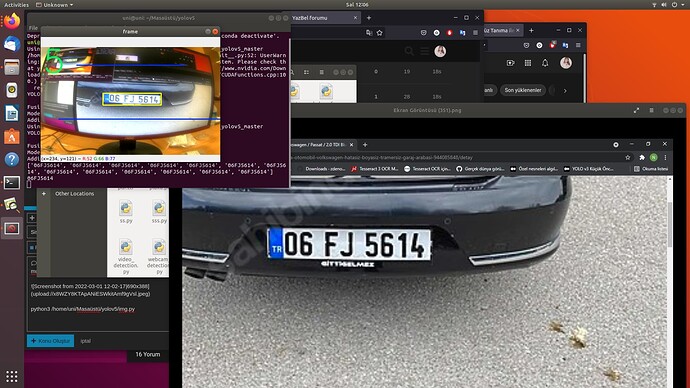This screenshot has height=388, width=690.
Task: Open the Tesseract 3 OCR bookmark
Action: point(374,169)
